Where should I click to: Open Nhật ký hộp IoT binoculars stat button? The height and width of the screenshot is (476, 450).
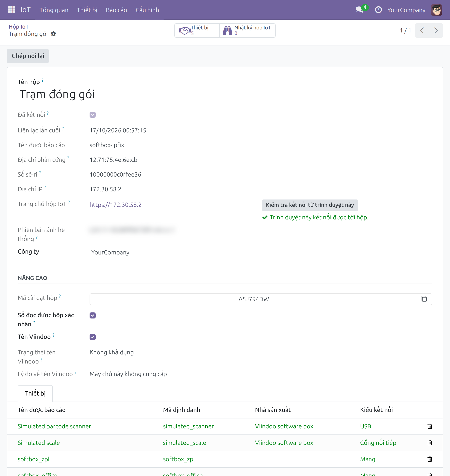[247, 31]
